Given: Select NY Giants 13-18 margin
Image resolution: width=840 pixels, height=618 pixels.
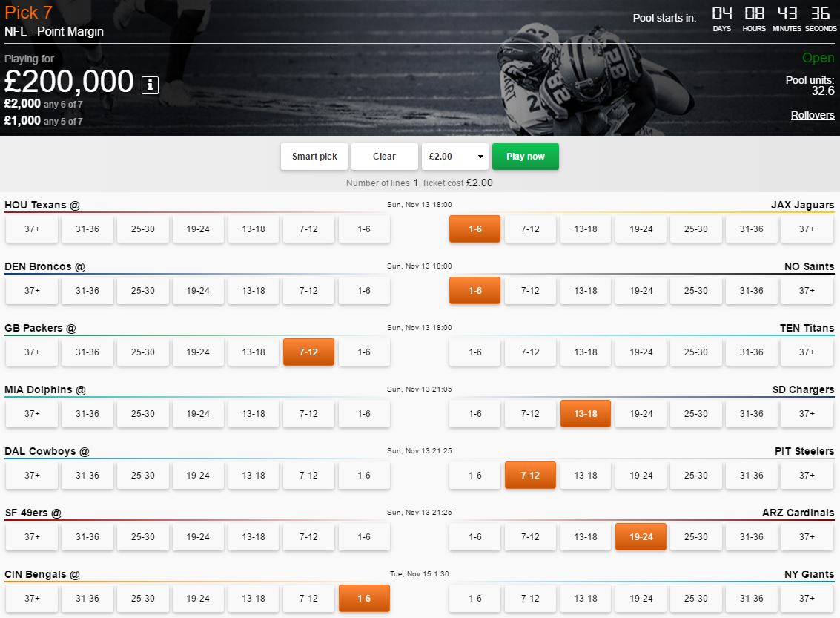Looking at the screenshot, I should (585, 599).
